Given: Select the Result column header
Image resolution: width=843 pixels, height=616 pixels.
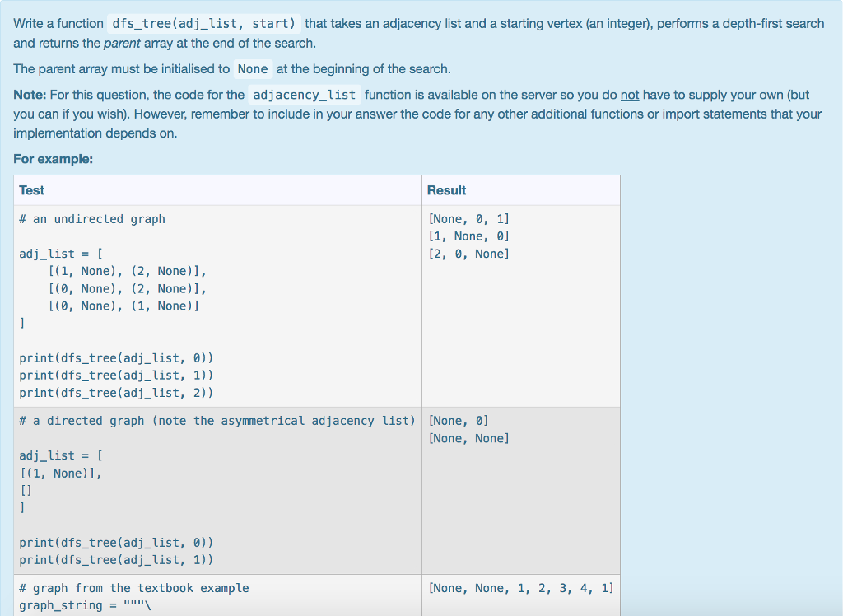Looking at the screenshot, I should 447,190.
